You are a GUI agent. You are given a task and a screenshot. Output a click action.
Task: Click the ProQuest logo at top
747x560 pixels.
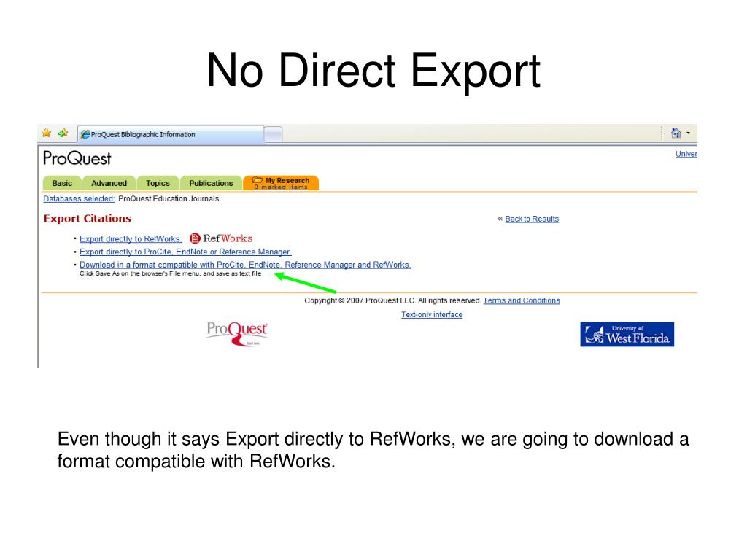77,158
